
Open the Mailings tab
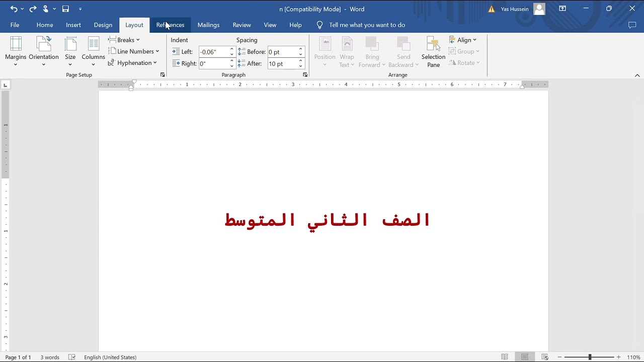[208, 25]
